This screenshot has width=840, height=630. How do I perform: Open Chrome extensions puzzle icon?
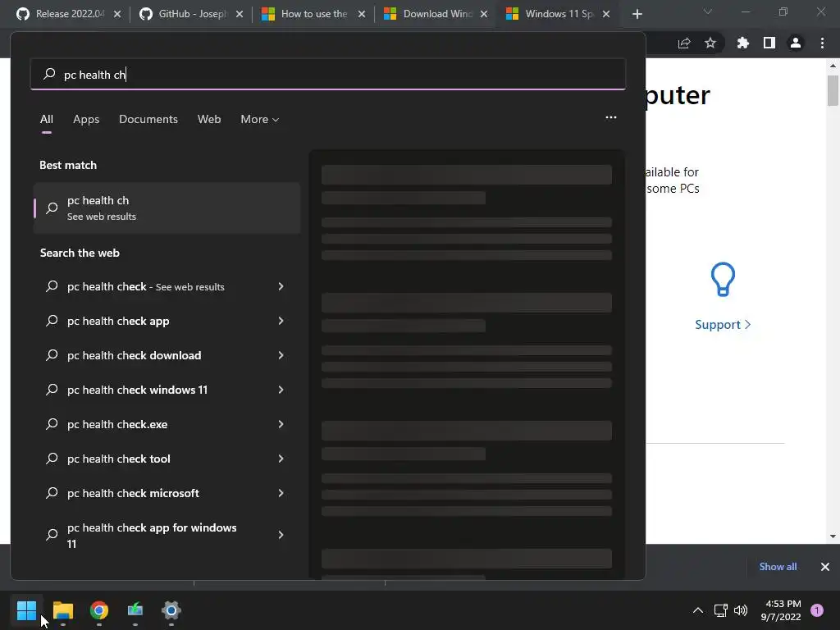pyautogui.click(x=742, y=43)
